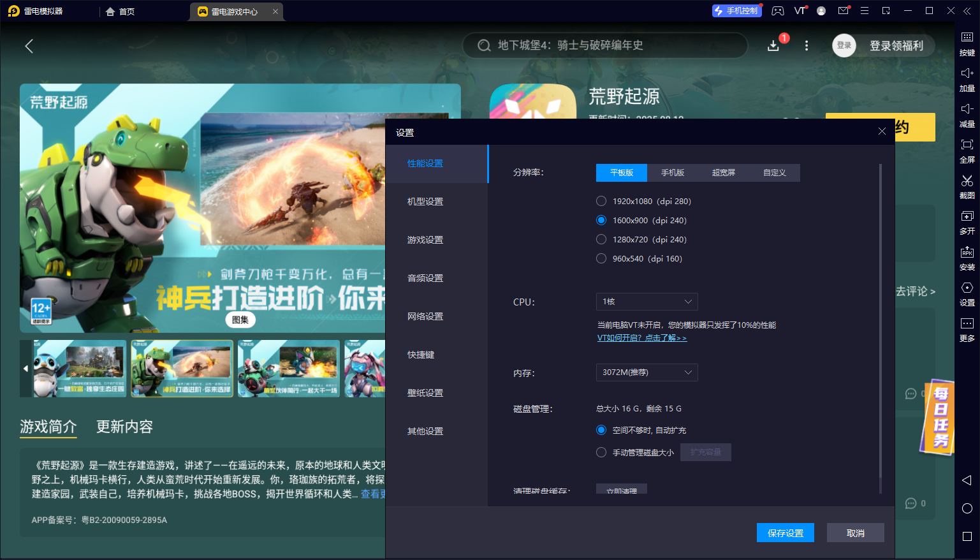Click the settings panel vertical scrollbar
The height and width of the screenshot is (560, 980).
(881, 319)
